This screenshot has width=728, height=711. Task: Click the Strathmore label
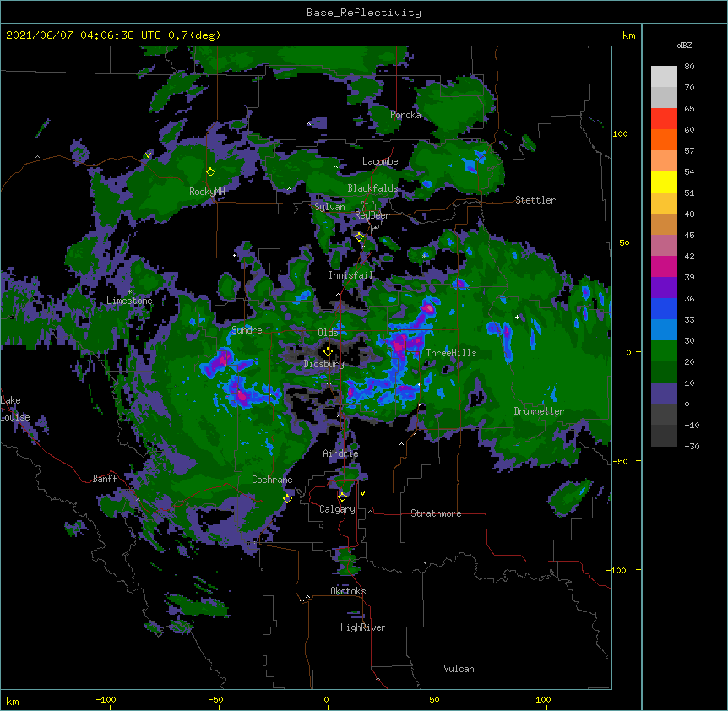[436, 513]
